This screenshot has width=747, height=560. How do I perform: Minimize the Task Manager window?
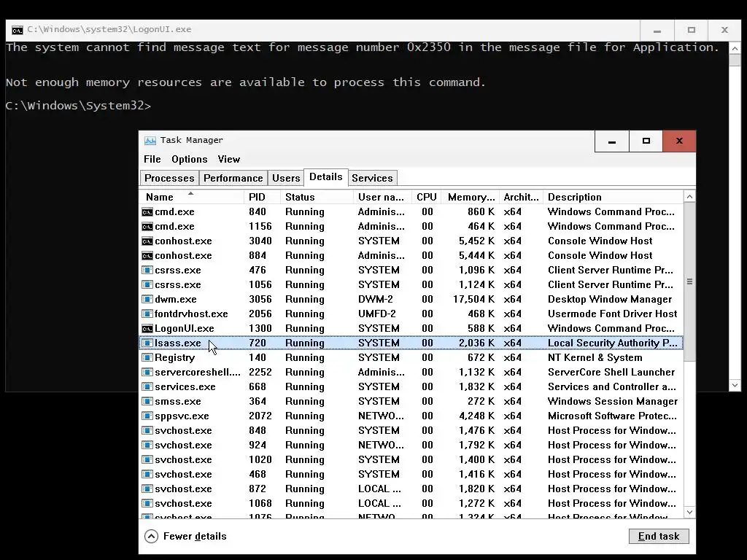[612, 141]
